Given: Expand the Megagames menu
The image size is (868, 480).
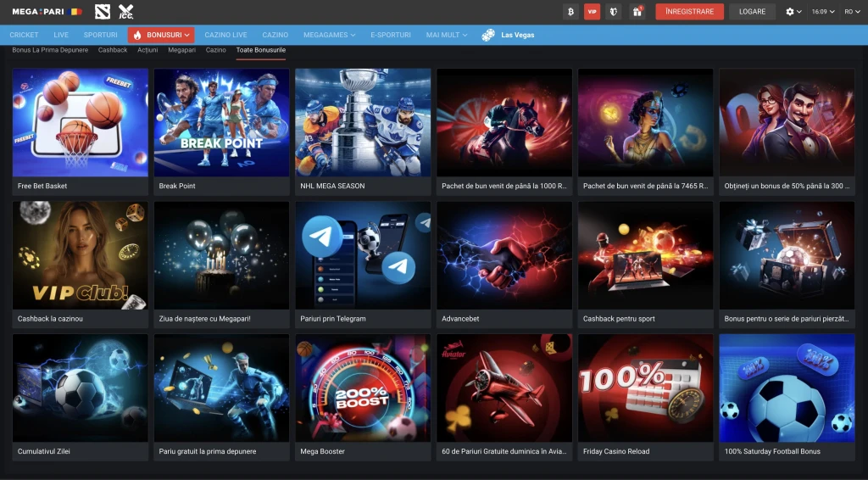Looking at the screenshot, I should (x=329, y=35).
